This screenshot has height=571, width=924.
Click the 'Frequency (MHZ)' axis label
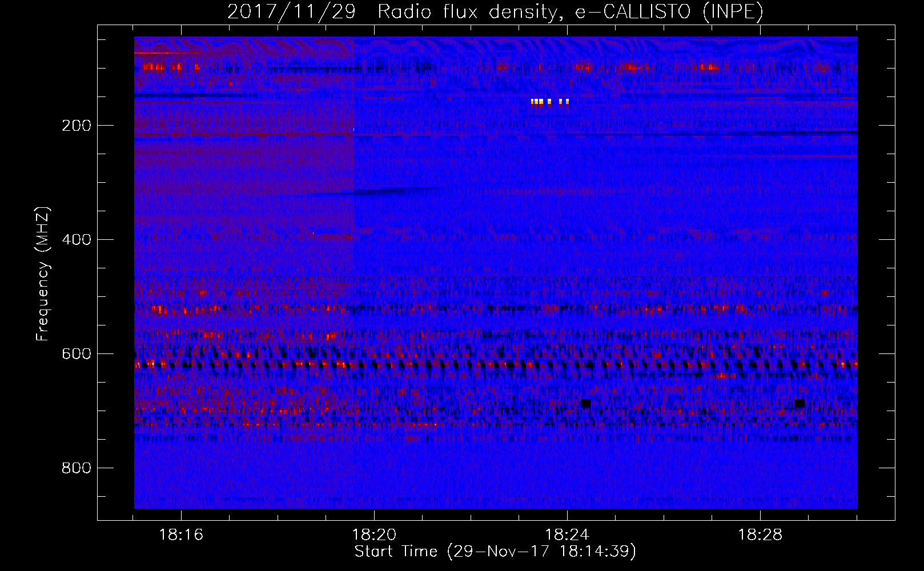click(x=43, y=274)
